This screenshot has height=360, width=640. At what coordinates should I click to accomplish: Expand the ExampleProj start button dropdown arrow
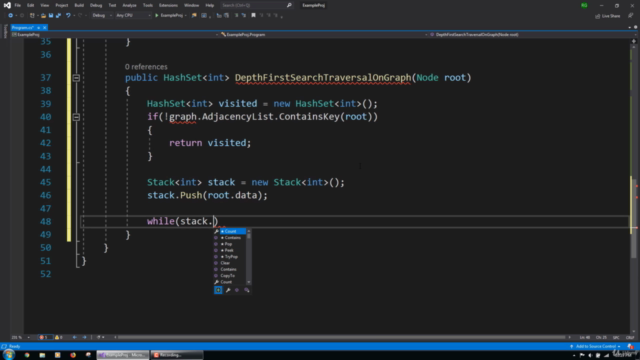(x=186, y=16)
